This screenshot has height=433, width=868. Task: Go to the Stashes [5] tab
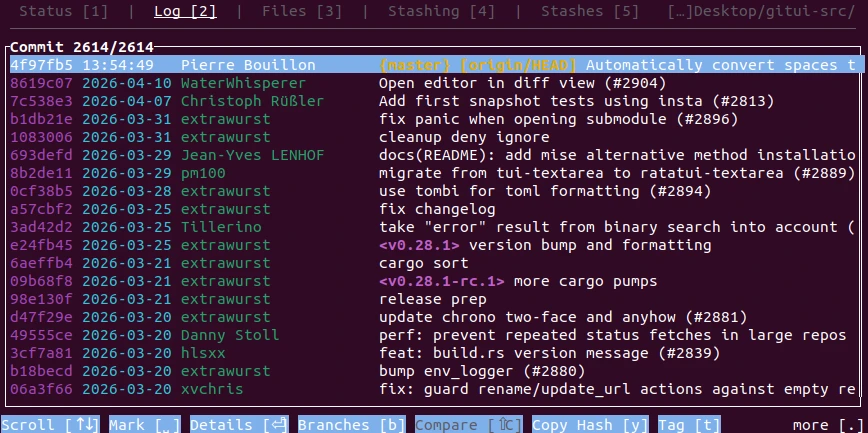click(590, 11)
